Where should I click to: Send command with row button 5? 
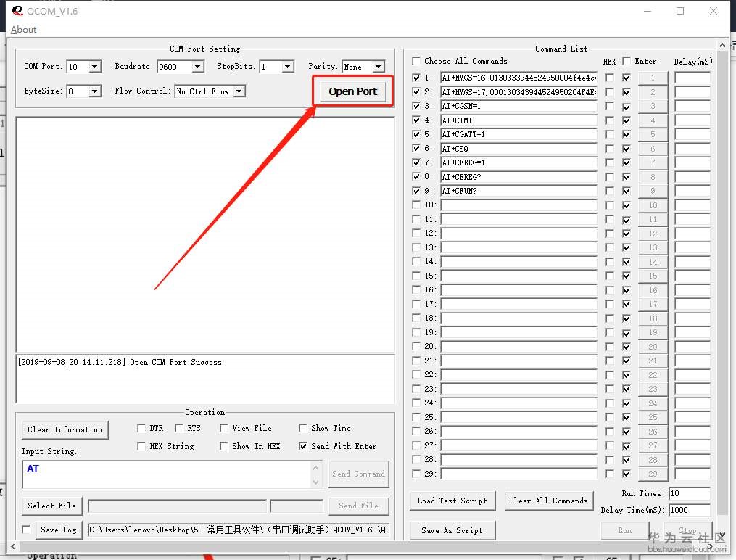coord(653,134)
